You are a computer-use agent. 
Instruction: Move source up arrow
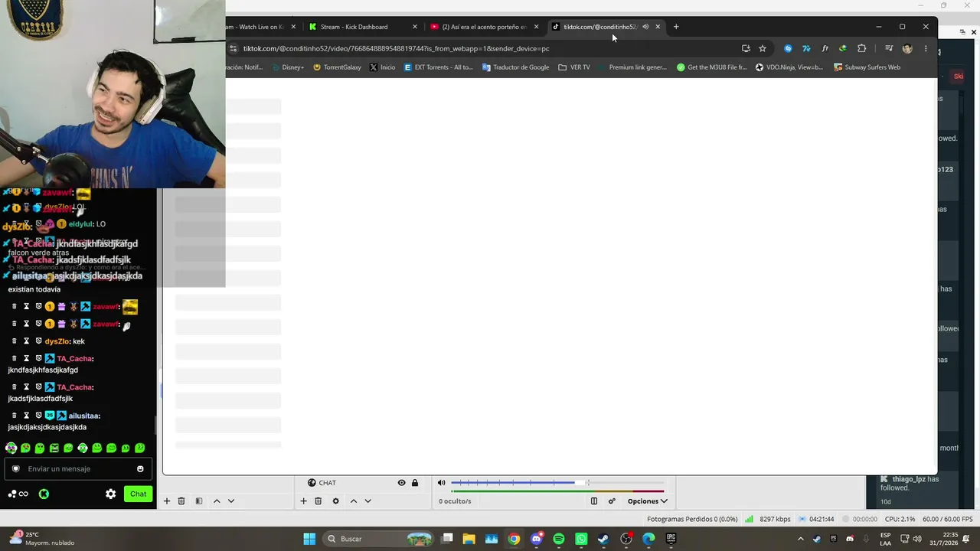tap(353, 501)
